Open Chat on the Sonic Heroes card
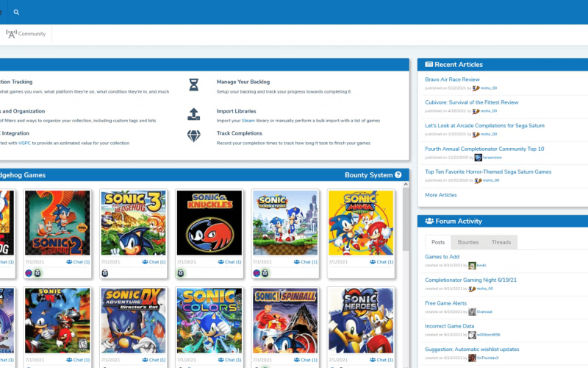 pyautogui.click(x=381, y=360)
